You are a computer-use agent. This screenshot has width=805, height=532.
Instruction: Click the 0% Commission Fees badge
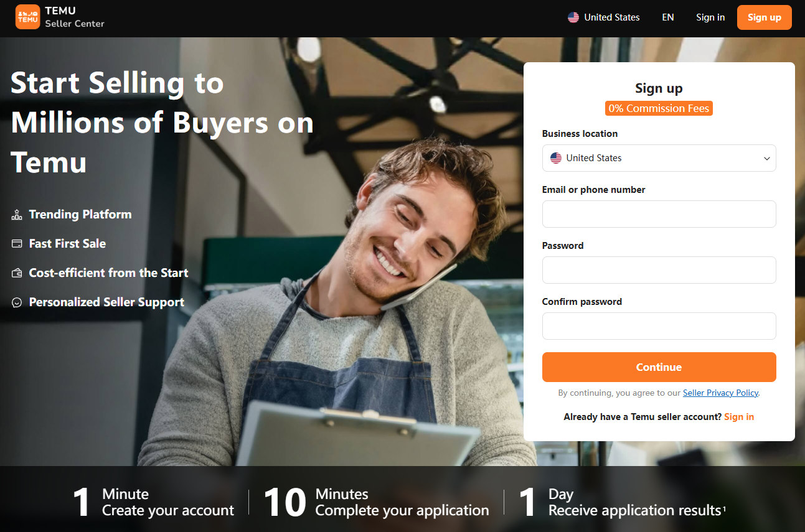click(x=659, y=108)
